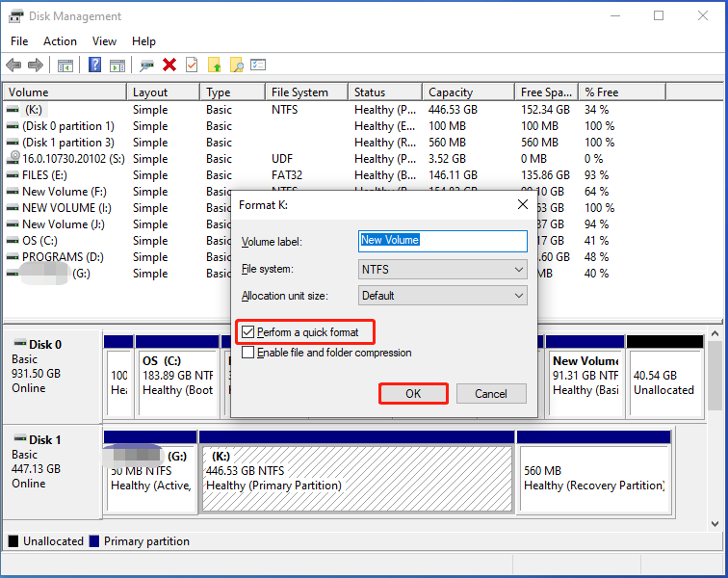Click the drive icon beside FILES (E:)
The width and height of the screenshot is (728, 578).
pos(13,175)
